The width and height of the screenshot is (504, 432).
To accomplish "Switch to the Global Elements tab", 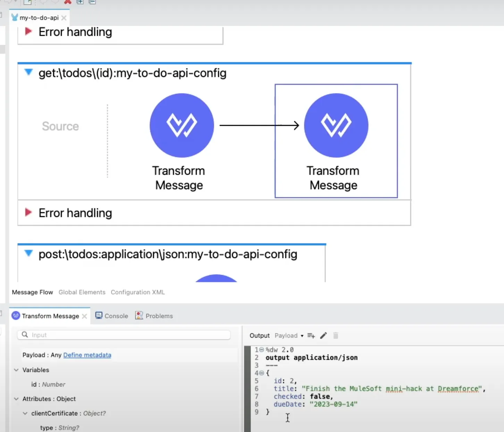I will [82, 292].
